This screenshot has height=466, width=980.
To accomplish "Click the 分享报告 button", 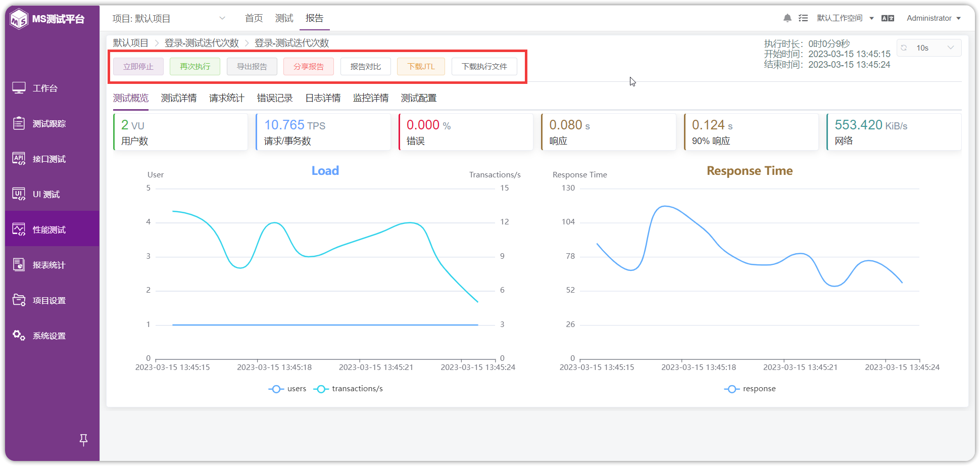I will coord(309,67).
